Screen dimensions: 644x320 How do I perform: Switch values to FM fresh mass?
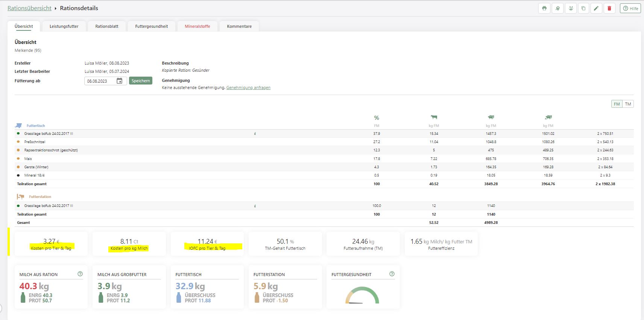coord(617,104)
